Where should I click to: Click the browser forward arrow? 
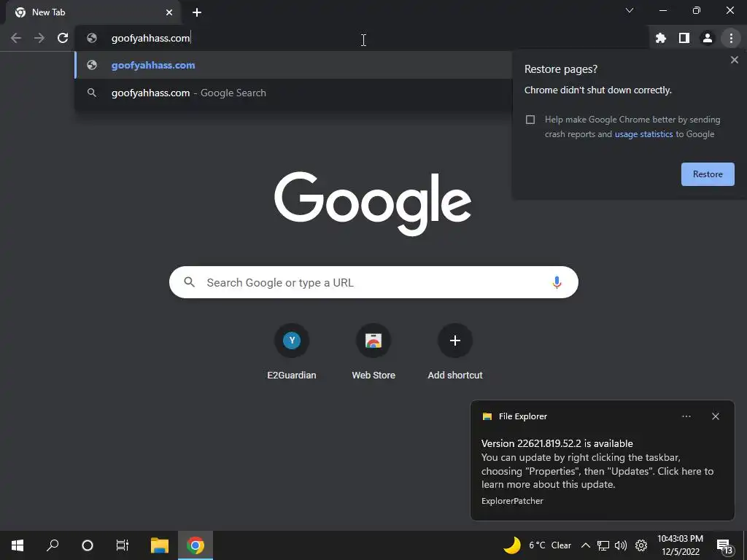click(x=39, y=38)
